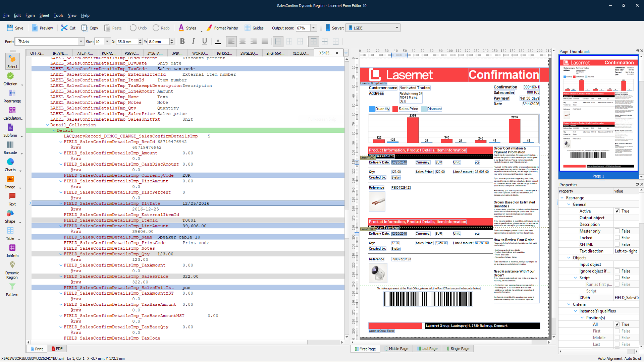Toggle Ignore object if checkbox
Screen dimensions: 644x362
click(617, 271)
